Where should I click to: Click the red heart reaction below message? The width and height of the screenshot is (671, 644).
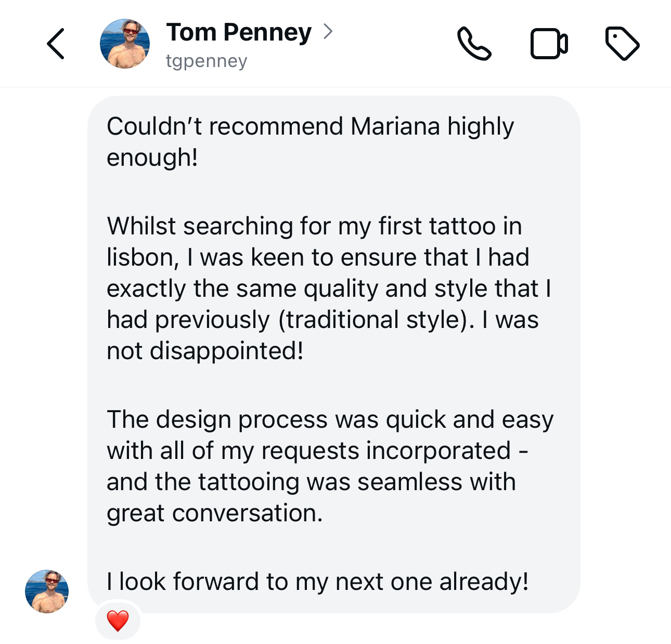pos(118,621)
